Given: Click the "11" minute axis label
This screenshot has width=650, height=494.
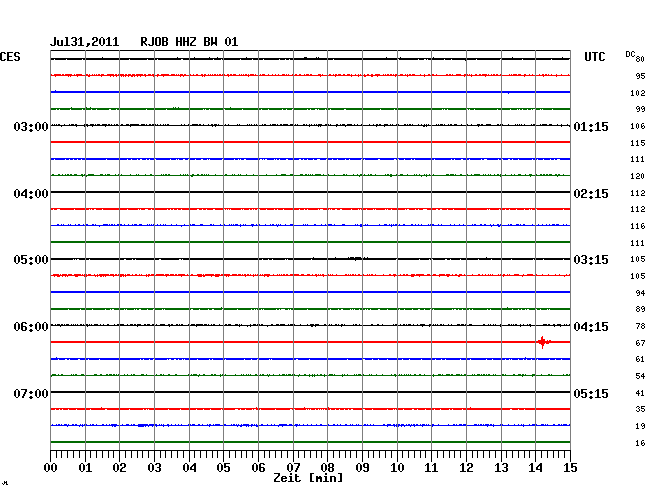Looking at the screenshot, I should click(x=432, y=467).
